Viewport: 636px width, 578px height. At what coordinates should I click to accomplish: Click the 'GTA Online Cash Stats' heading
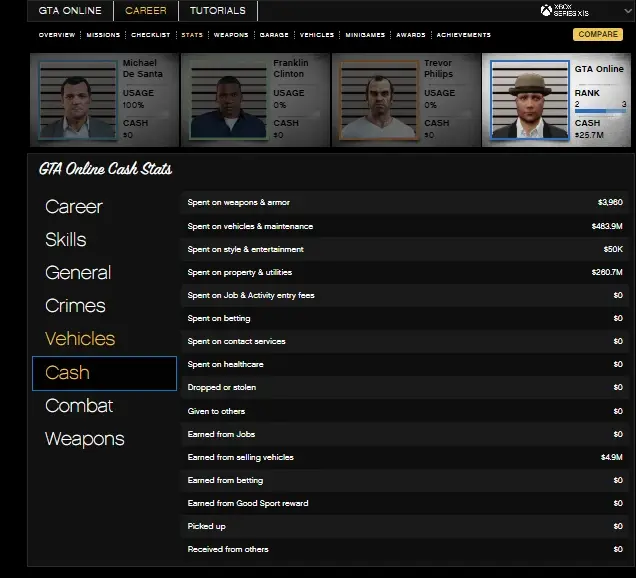105,169
